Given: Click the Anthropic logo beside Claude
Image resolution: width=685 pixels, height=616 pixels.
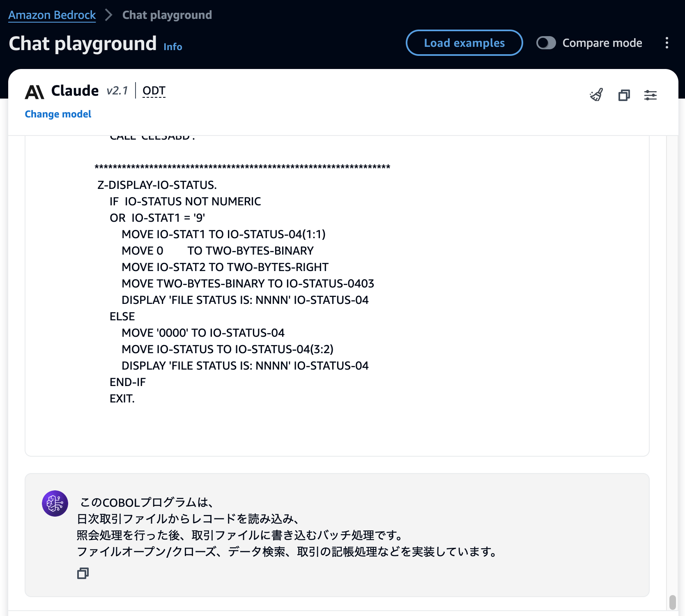Looking at the screenshot, I should pyautogui.click(x=34, y=92).
